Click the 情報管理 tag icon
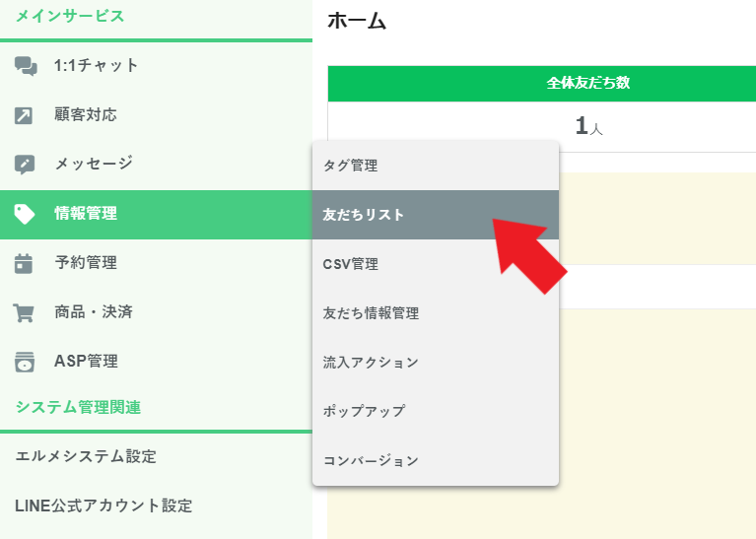The height and width of the screenshot is (539, 756). point(25,214)
